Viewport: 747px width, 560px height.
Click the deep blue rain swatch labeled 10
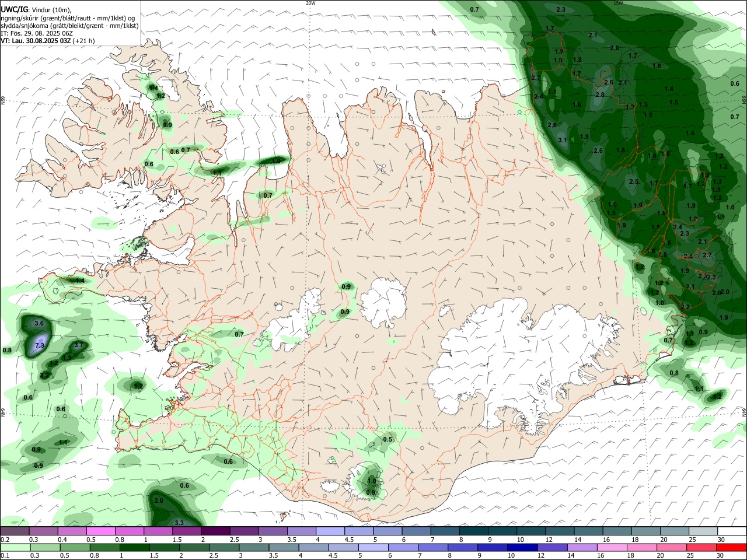click(x=521, y=547)
